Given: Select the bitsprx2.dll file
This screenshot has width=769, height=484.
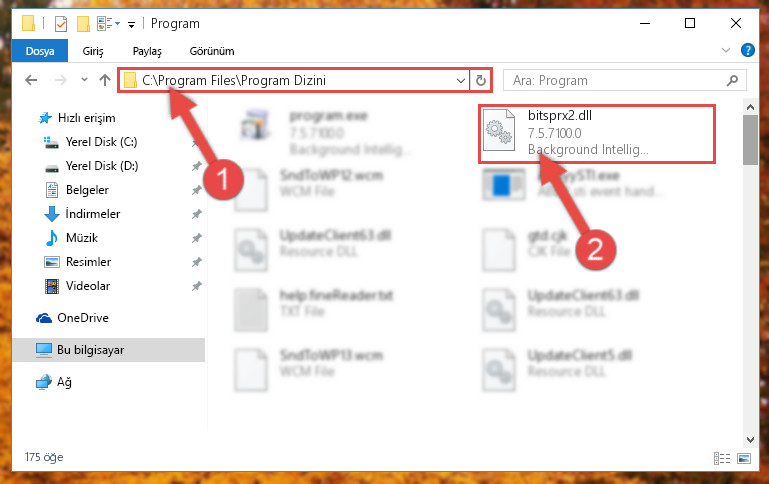Looking at the screenshot, I should (597, 133).
